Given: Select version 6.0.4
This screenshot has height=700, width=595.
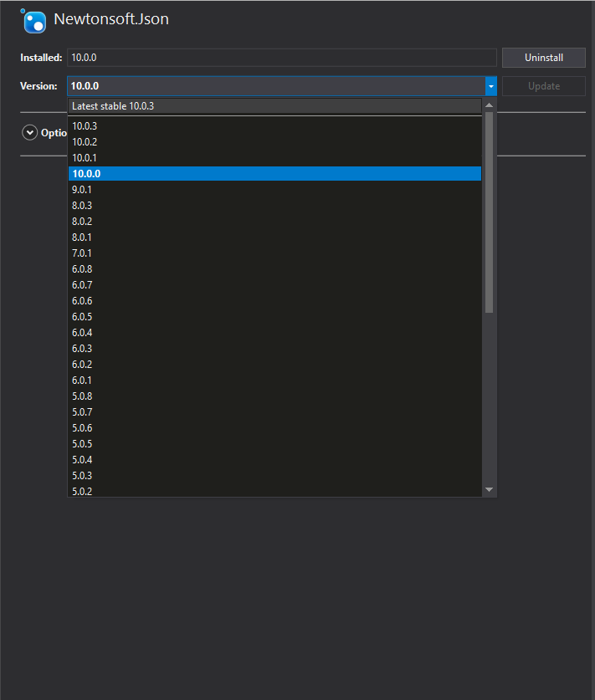Looking at the screenshot, I should click(x=274, y=333).
